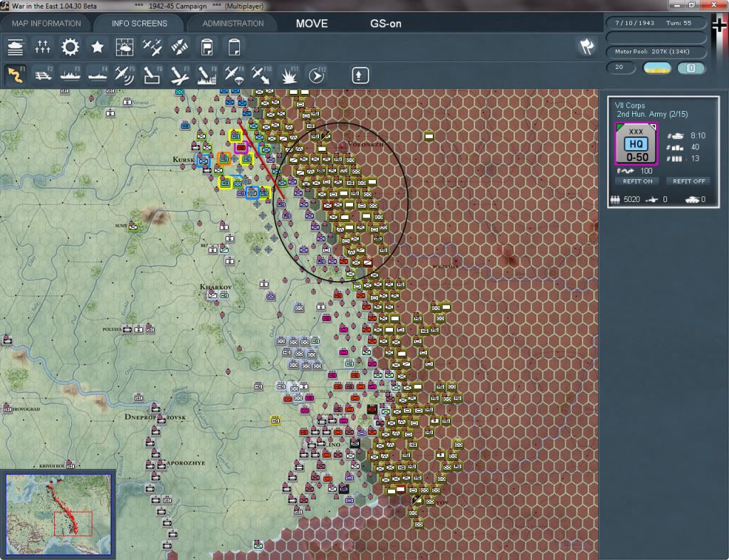Click the REFIT OFF button

pos(688,181)
